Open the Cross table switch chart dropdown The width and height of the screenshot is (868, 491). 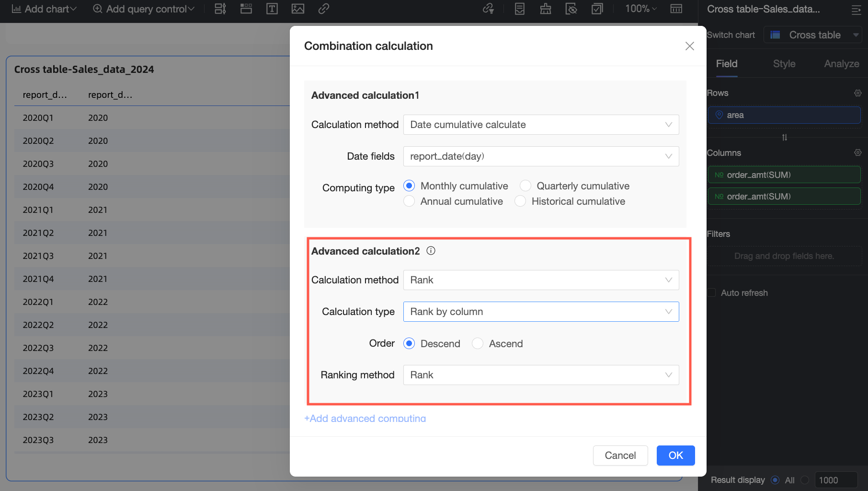pyautogui.click(x=813, y=35)
